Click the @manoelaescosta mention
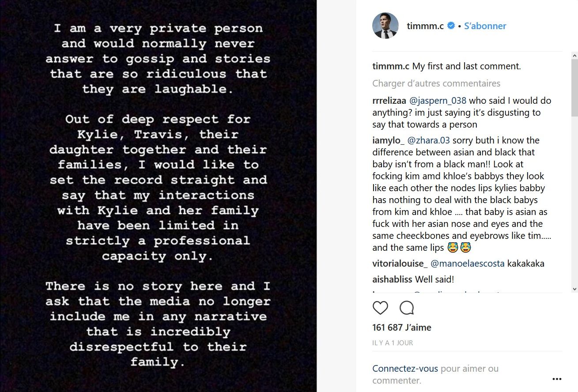 click(467, 264)
